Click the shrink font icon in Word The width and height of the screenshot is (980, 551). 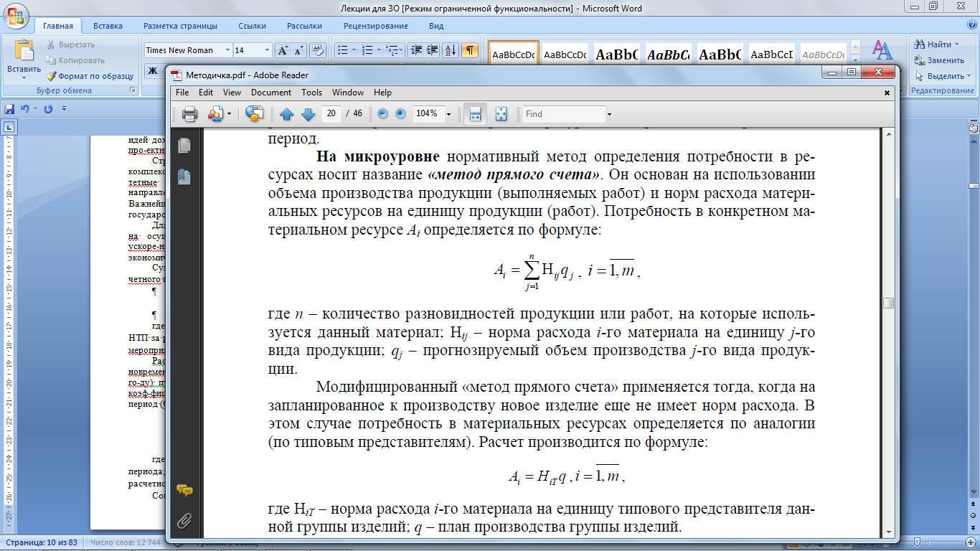pos(298,50)
